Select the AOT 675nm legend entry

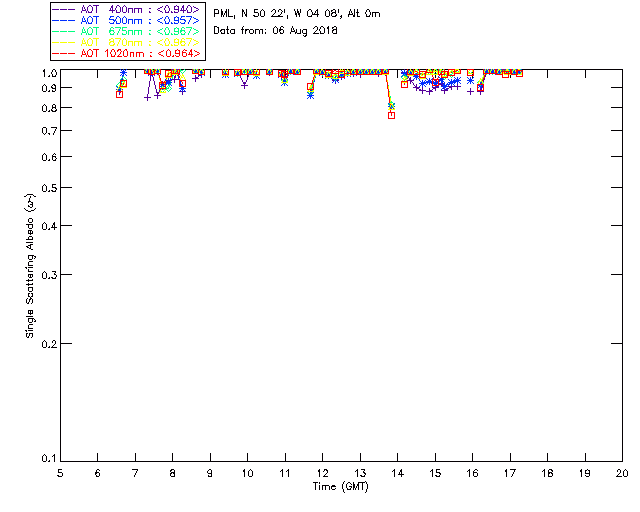tap(126, 31)
